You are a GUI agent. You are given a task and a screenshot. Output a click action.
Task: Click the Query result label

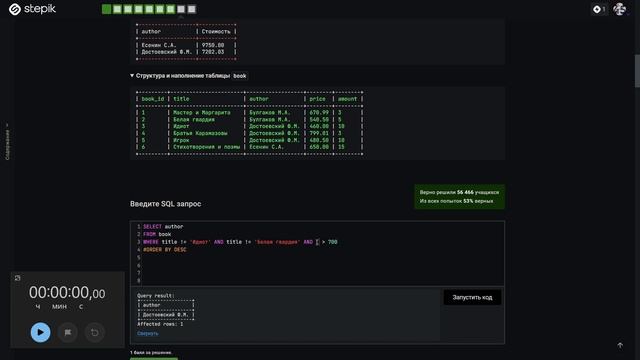[156, 296]
